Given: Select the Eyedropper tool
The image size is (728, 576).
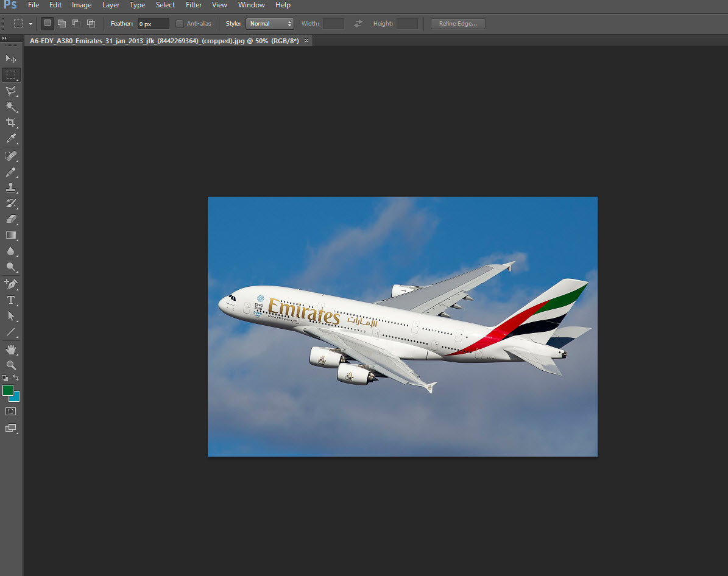Looking at the screenshot, I should (x=11, y=138).
